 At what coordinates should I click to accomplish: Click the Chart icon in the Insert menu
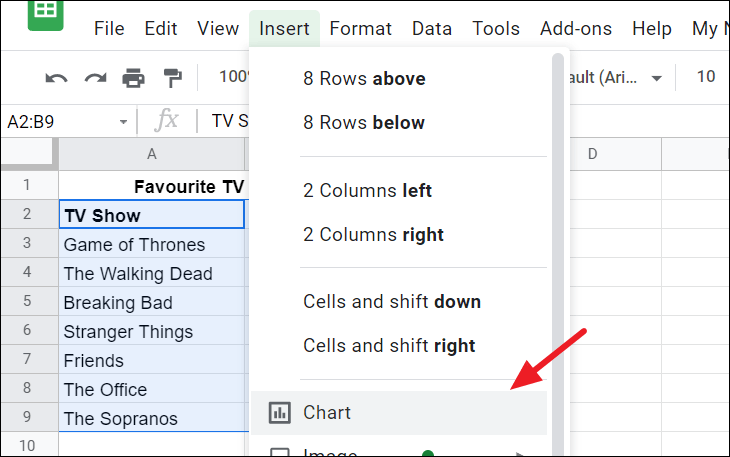click(281, 412)
